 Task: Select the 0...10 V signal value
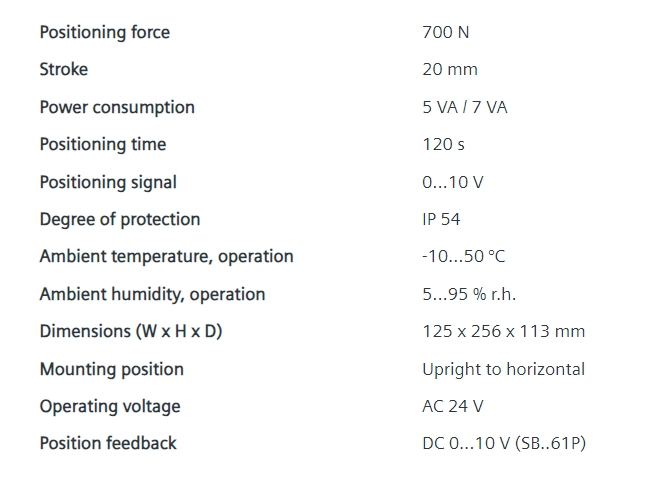453,182
